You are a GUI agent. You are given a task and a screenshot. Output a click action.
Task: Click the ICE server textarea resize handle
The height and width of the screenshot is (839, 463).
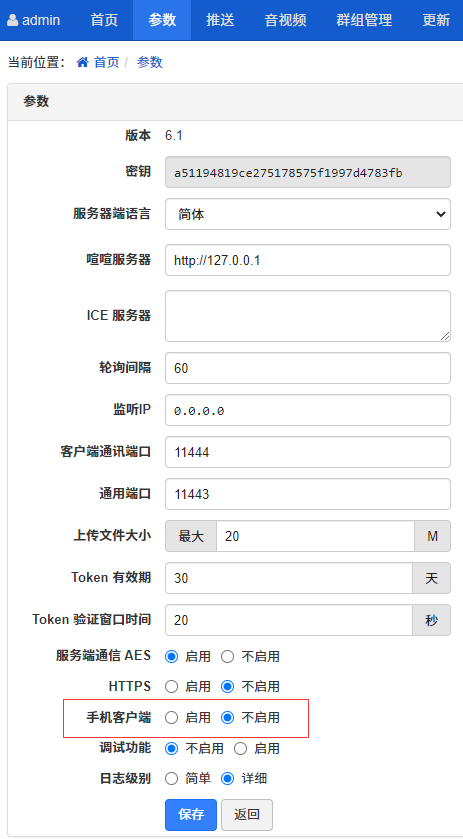445,335
